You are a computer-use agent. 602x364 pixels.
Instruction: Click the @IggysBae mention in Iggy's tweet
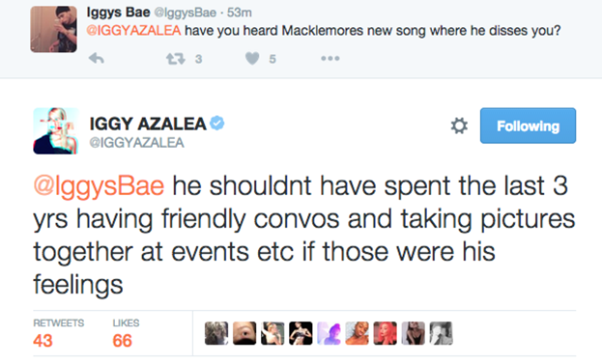pos(99,185)
